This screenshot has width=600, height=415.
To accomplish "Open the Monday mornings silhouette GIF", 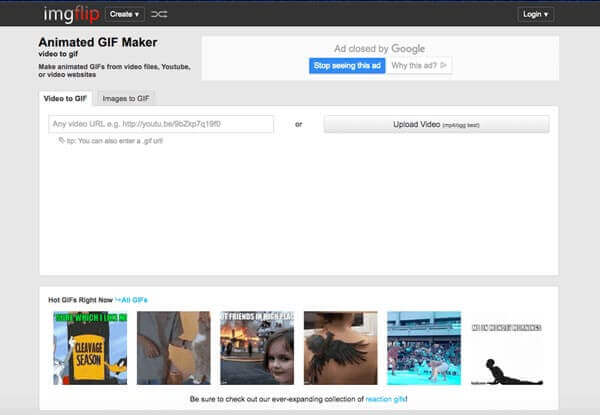I will coord(507,347).
